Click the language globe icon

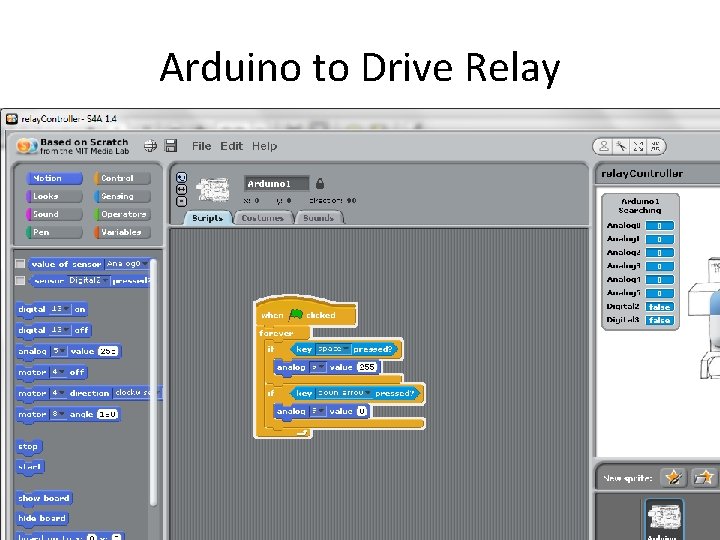(x=150, y=146)
